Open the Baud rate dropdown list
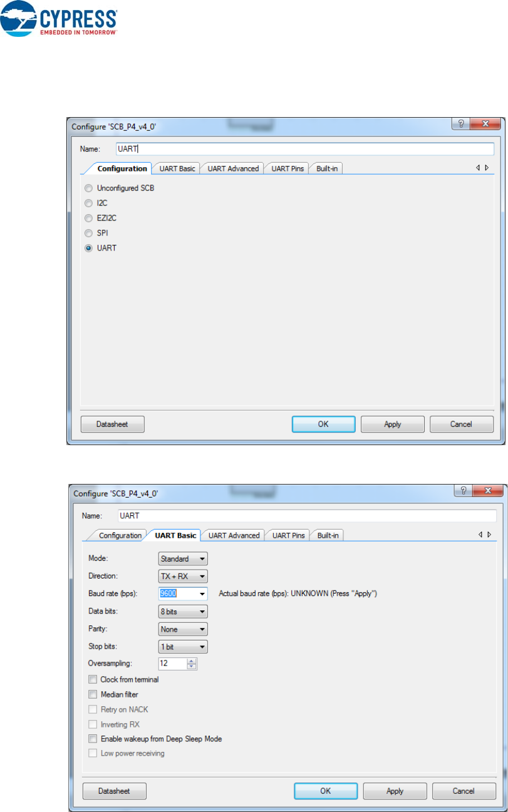 point(202,594)
